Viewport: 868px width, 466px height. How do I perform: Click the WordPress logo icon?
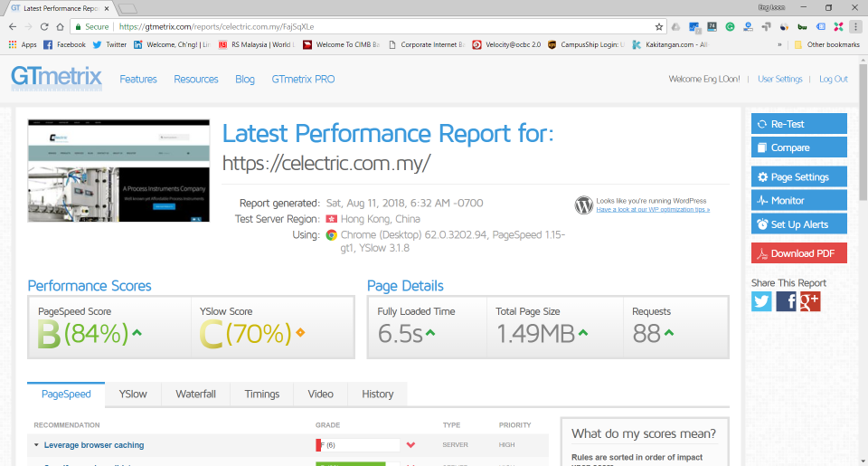pos(583,205)
